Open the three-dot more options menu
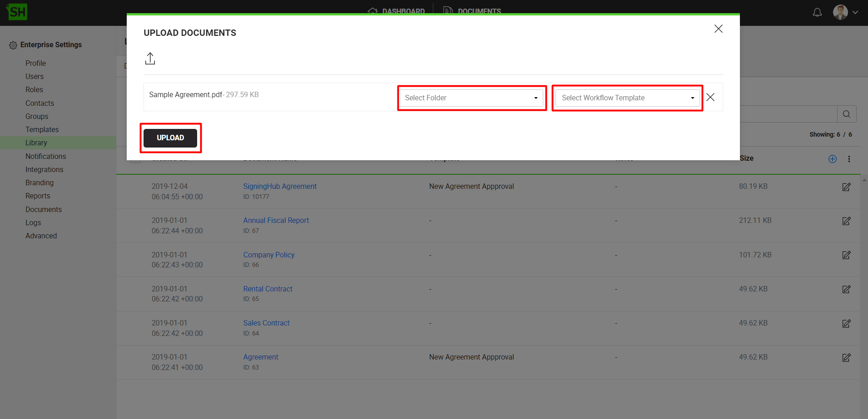868x419 pixels. 849,159
